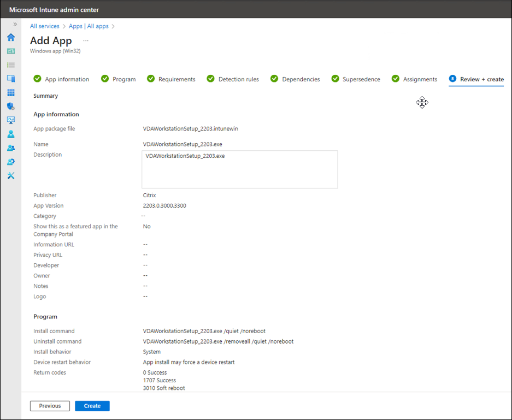Select the Users icon in the sidebar
512x420 pixels.
(10, 134)
